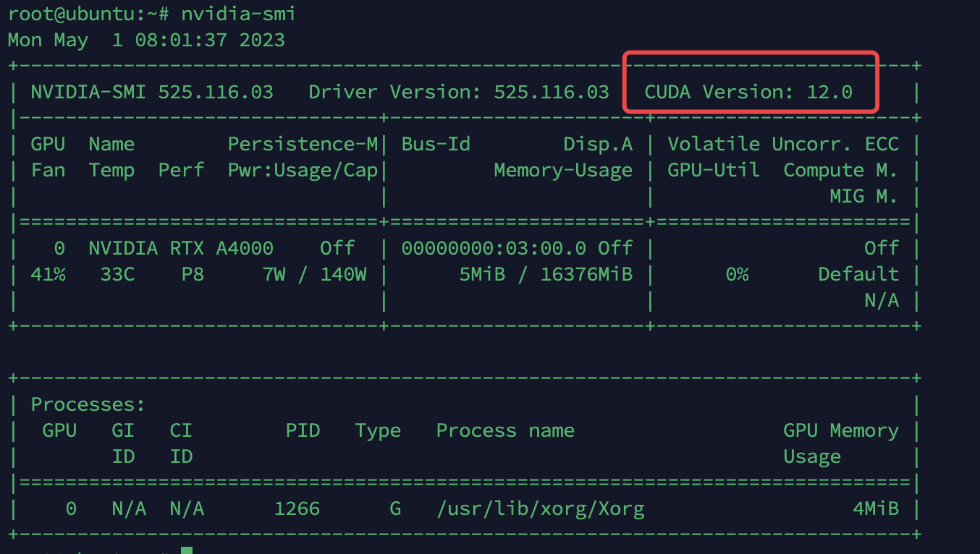The image size is (980, 554).
Task: Click the 7W / 140W power usage
Action: point(314,274)
